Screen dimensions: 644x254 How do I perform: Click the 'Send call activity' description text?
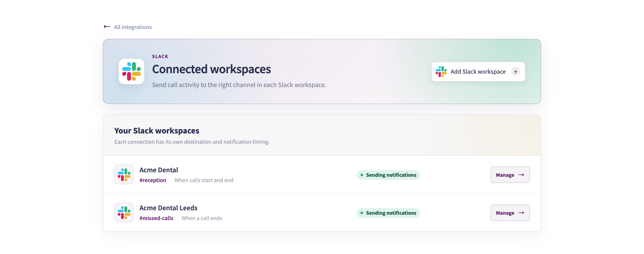click(x=239, y=85)
